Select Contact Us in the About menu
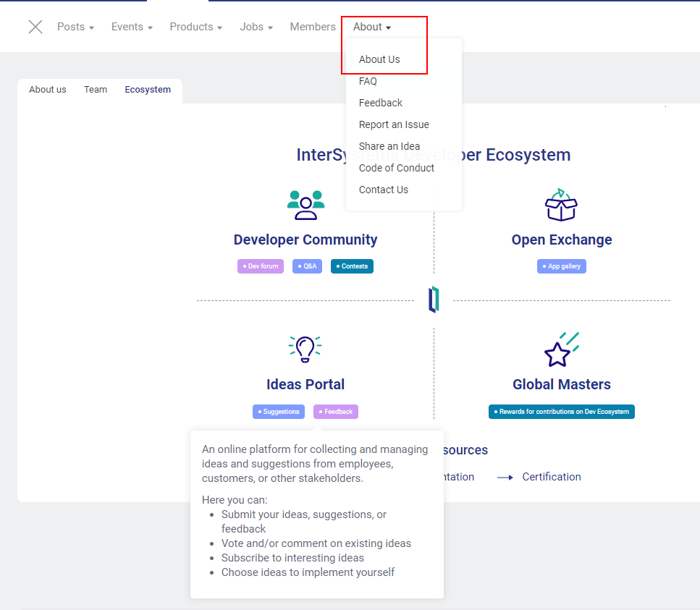700x610 pixels. click(384, 190)
